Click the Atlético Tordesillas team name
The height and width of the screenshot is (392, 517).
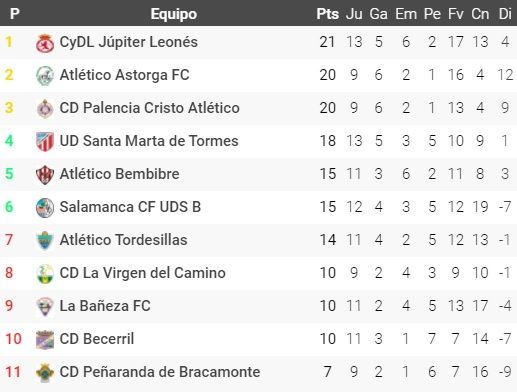(x=123, y=240)
